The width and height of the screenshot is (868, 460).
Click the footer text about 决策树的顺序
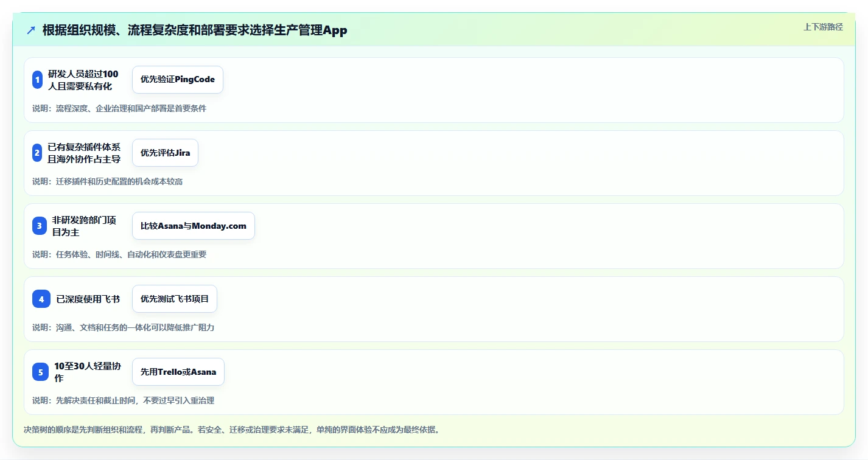[231, 430]
